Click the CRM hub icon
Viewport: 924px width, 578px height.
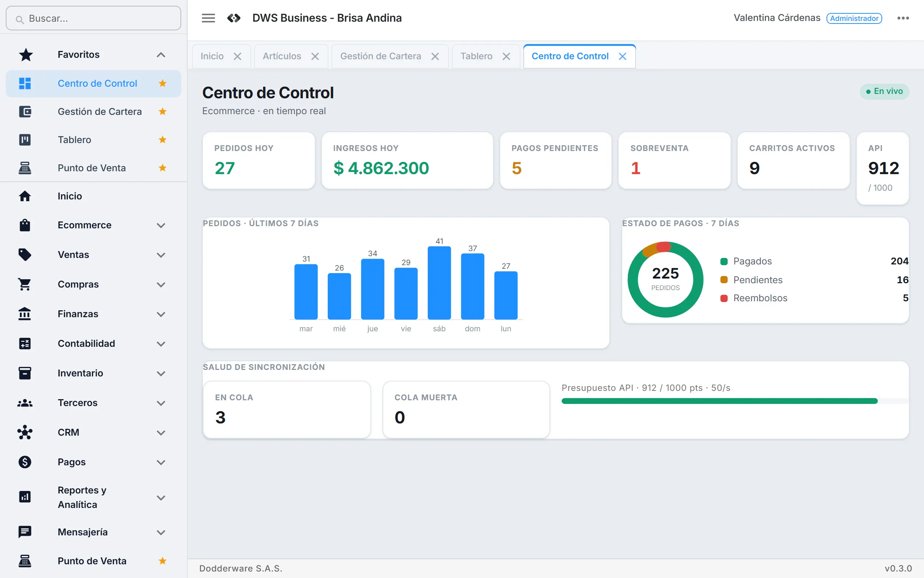(25, 432)
